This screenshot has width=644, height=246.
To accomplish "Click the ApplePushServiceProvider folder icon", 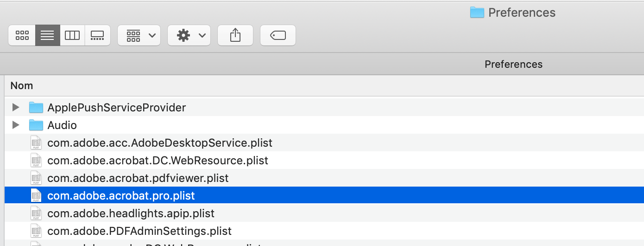I will [36, 108].
